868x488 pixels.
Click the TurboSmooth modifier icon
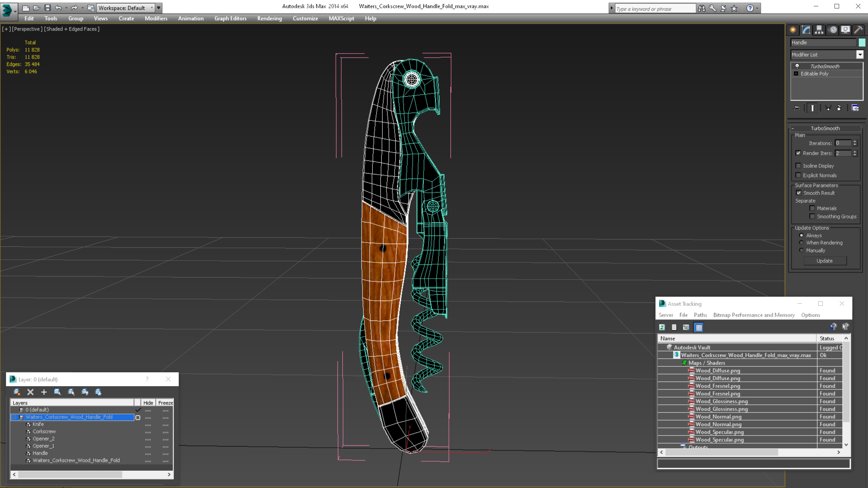798,66
